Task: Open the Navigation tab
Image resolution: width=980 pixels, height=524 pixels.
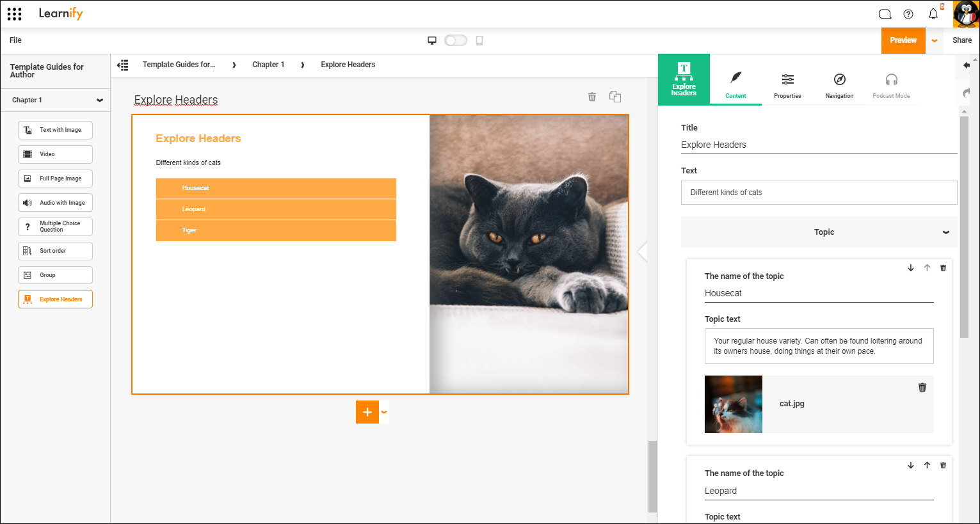Action: [x=839, y=85]
